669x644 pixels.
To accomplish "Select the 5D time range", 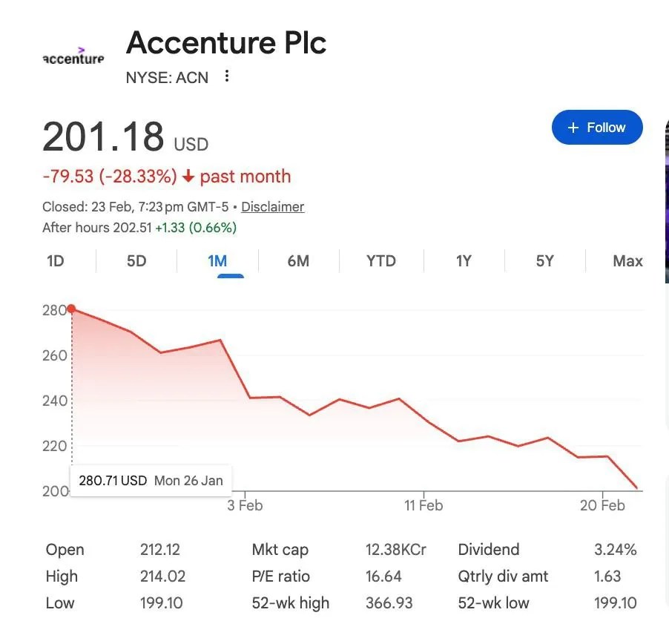I will point(136,260).
